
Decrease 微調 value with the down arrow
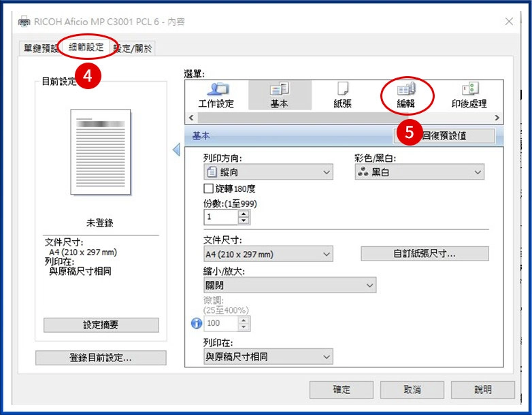pyautogui.click(x=244, y=327)
